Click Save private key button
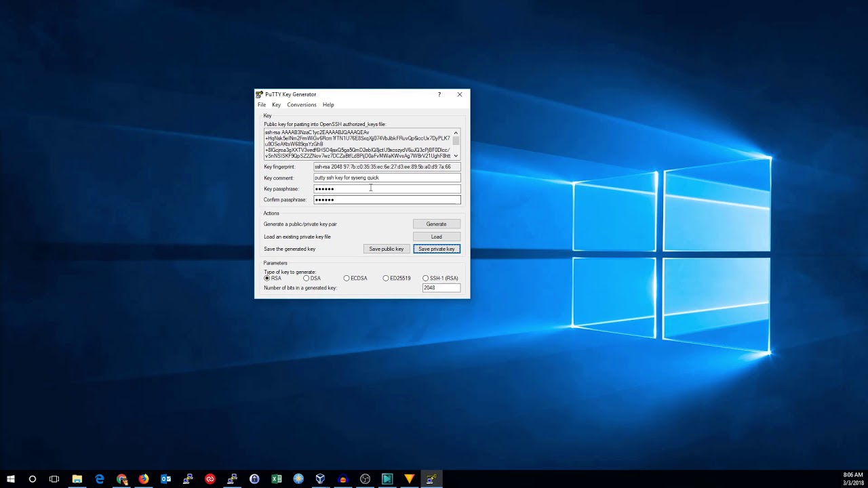 [x=437, y=249]
